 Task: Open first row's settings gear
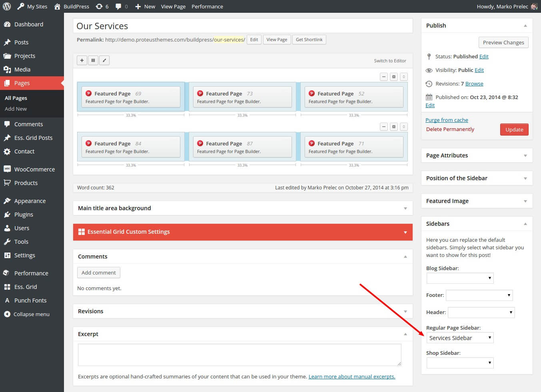point(394,77)
